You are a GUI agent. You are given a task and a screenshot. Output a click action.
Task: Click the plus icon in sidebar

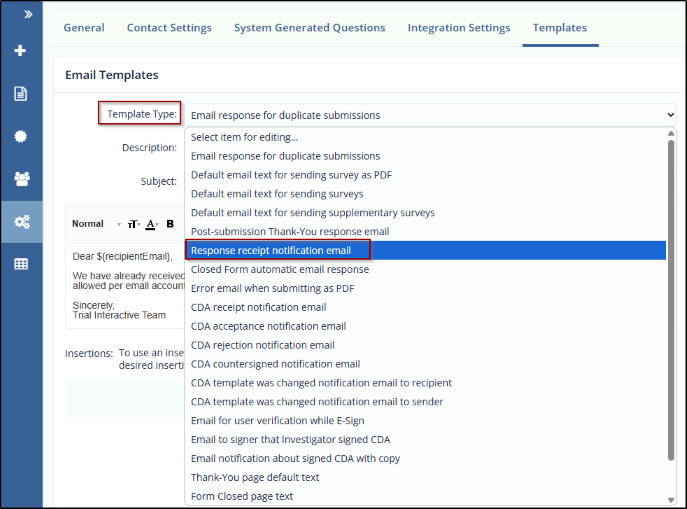[21, 51]
